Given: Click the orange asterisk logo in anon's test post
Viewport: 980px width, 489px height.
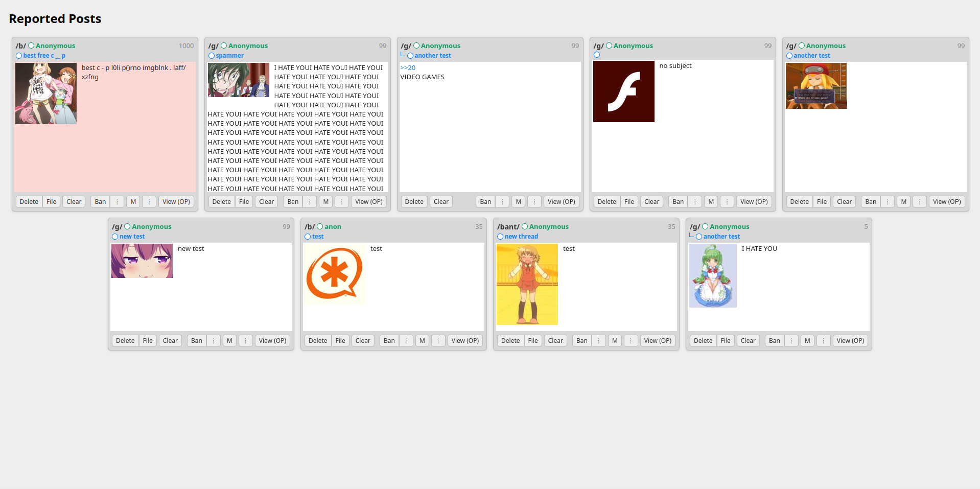Looking at the screenshot, I should point(335,274).
